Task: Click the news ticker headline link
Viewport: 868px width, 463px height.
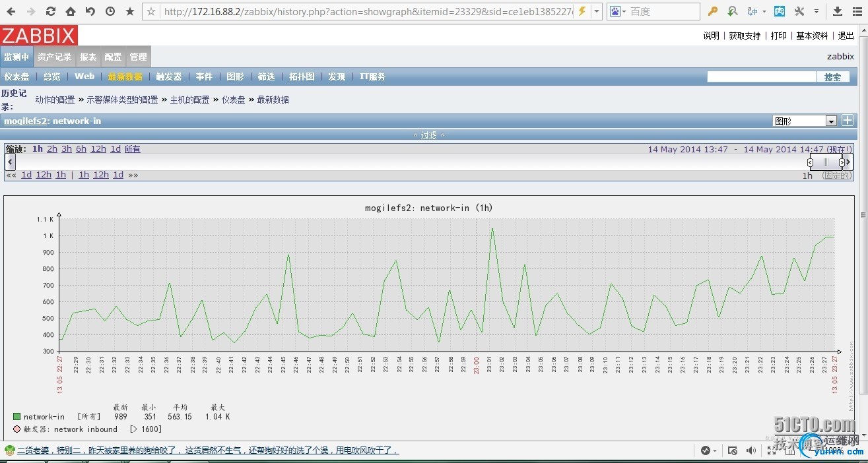Action: (x=208, y=450)
